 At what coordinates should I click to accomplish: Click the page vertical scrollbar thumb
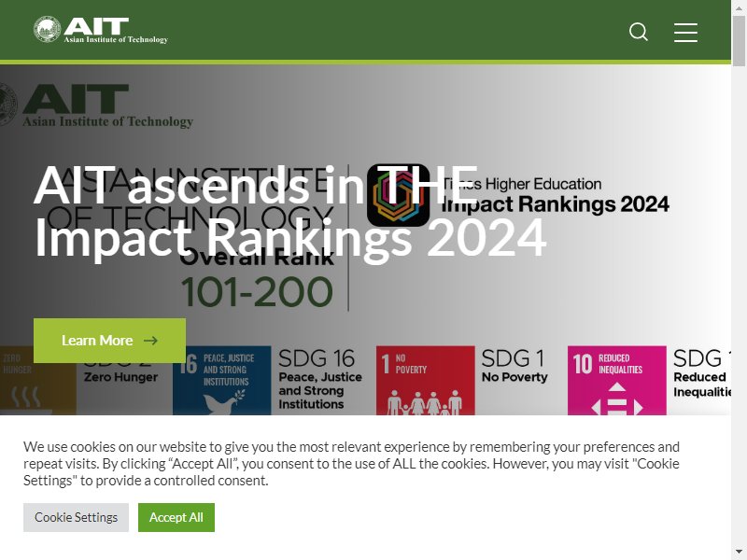[739, 41]
